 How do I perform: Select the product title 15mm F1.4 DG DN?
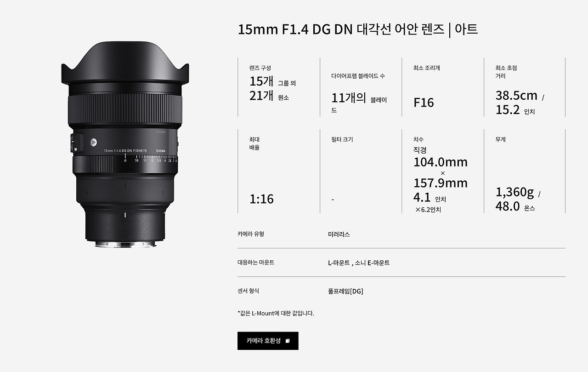pos(295,29)
